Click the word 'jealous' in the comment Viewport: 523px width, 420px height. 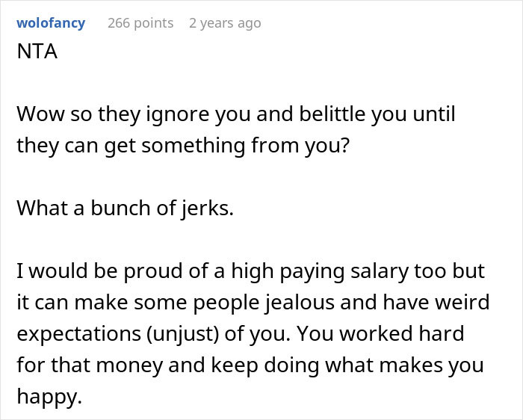tap(351, 302)
